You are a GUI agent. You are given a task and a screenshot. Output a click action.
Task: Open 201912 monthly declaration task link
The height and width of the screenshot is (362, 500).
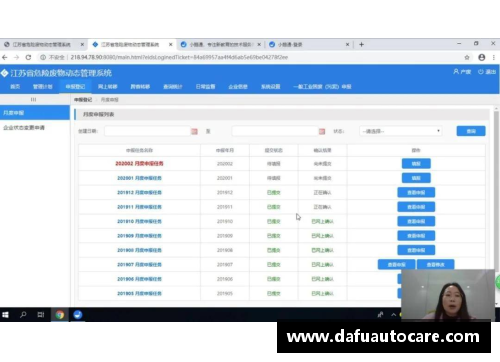point(139,192)
